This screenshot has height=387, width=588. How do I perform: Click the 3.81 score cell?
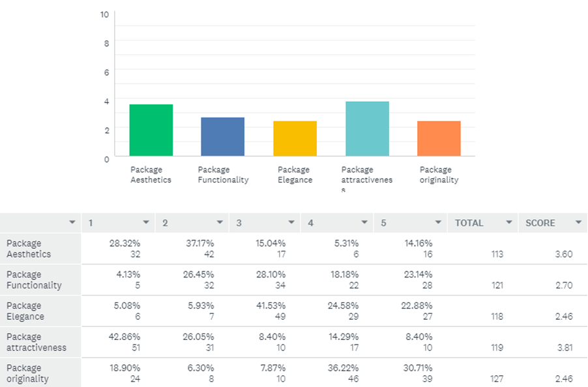coord(564,348)
